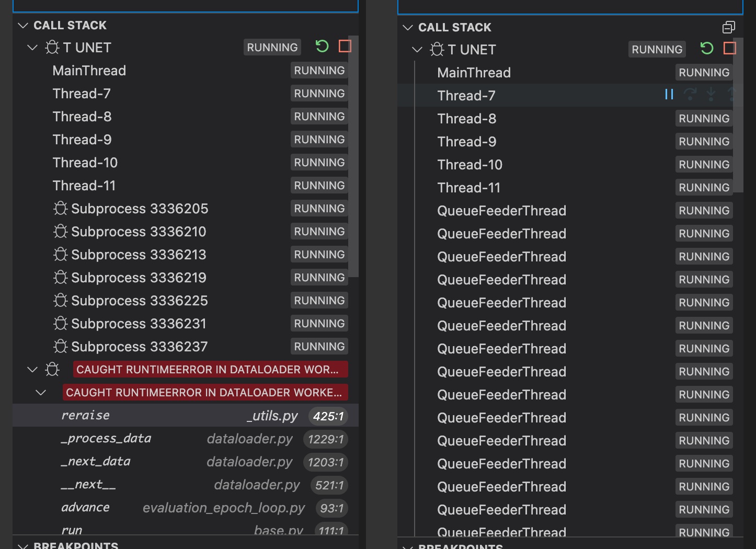
Task: Pause the Thread-7 thread
Action: pos(669,95)
